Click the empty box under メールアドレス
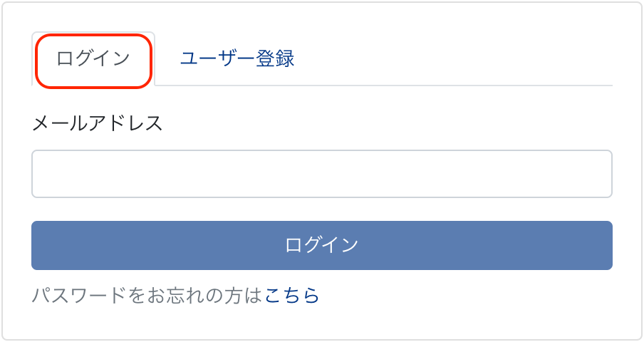The image size is (644, 342). pyautogui.click(x=322, y=174)
